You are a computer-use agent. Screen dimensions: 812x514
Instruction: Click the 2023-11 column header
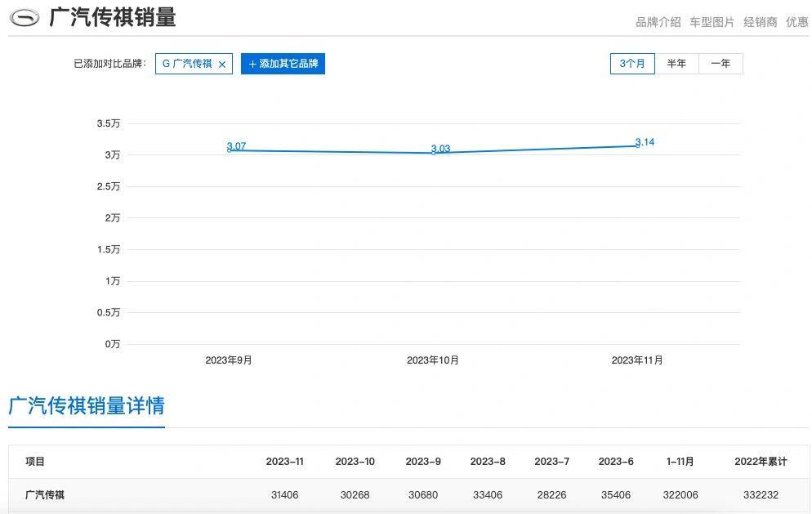pyautogui.click(x=284, y=462)
